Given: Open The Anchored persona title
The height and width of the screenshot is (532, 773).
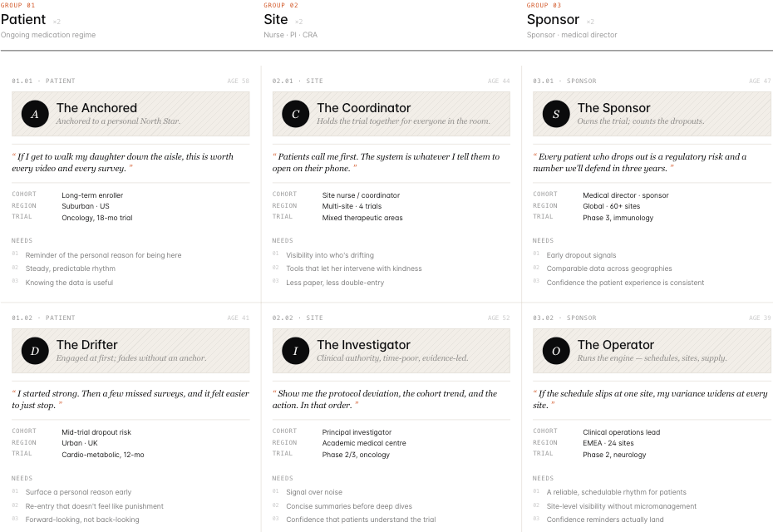Looking at the screenshot, I should [96, 108].
